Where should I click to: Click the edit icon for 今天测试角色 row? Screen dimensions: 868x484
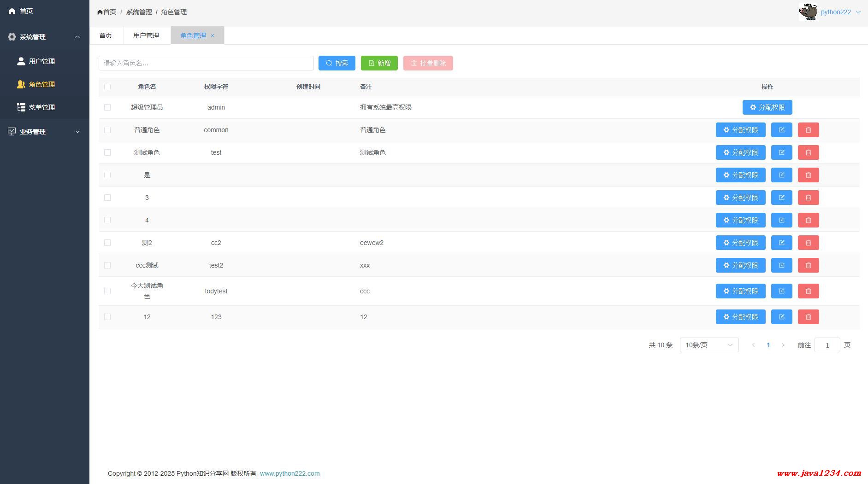[781, 291]
